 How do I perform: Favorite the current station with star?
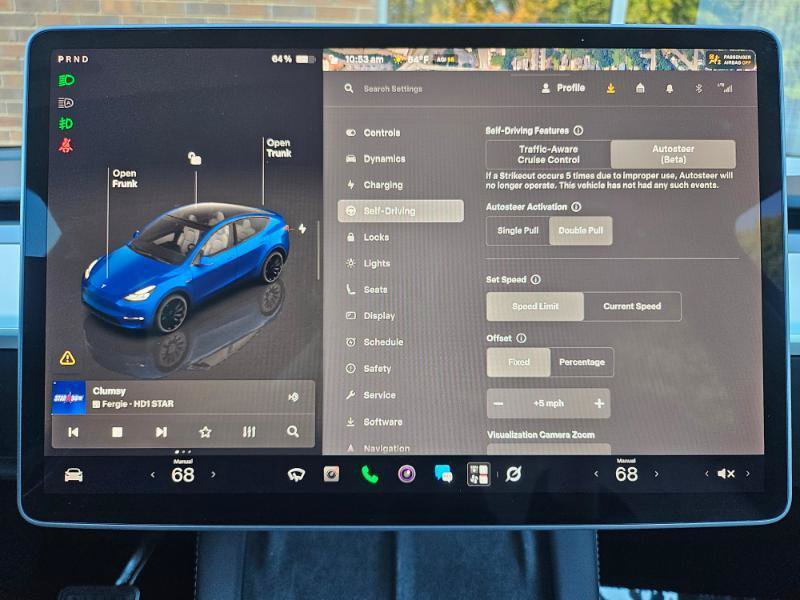[205, 432]
